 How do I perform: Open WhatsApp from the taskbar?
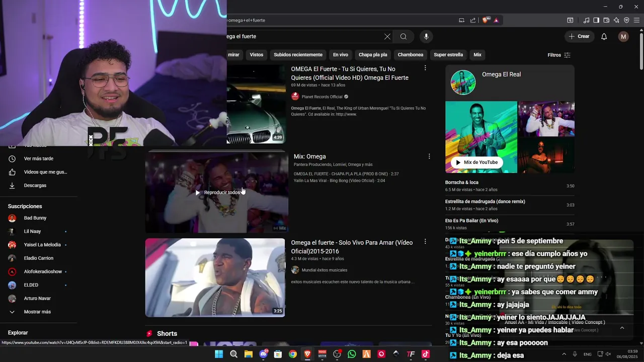pyautogui.click(x=352, y=354)
